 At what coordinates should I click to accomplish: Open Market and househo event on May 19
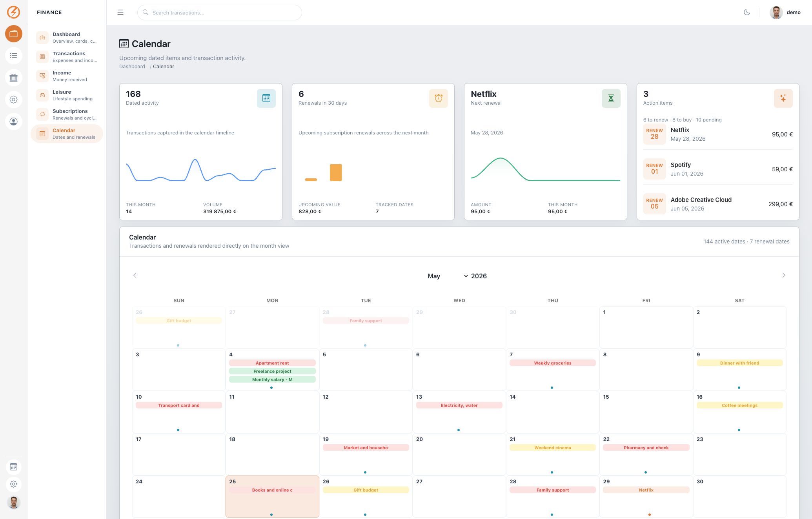[x=366, y=448]
